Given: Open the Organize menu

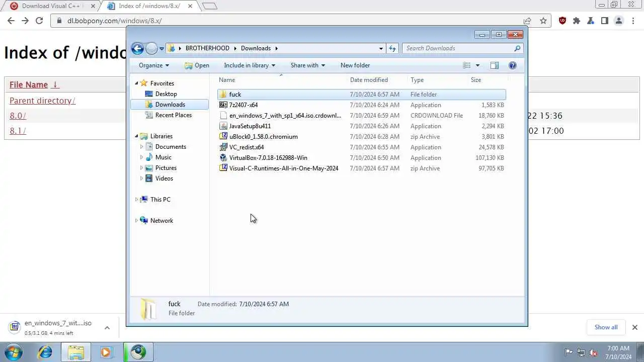Looking at the screenshot, I should (154, 65).
